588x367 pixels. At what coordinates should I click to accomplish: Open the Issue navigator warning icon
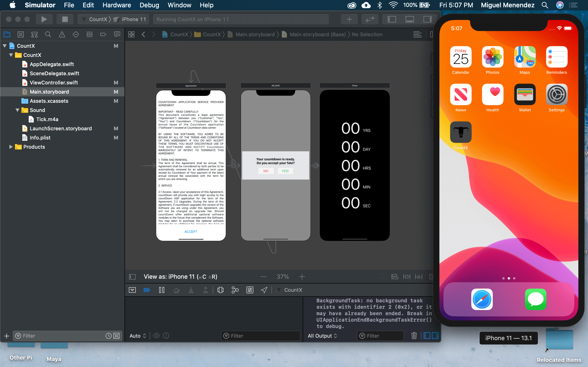62,34
